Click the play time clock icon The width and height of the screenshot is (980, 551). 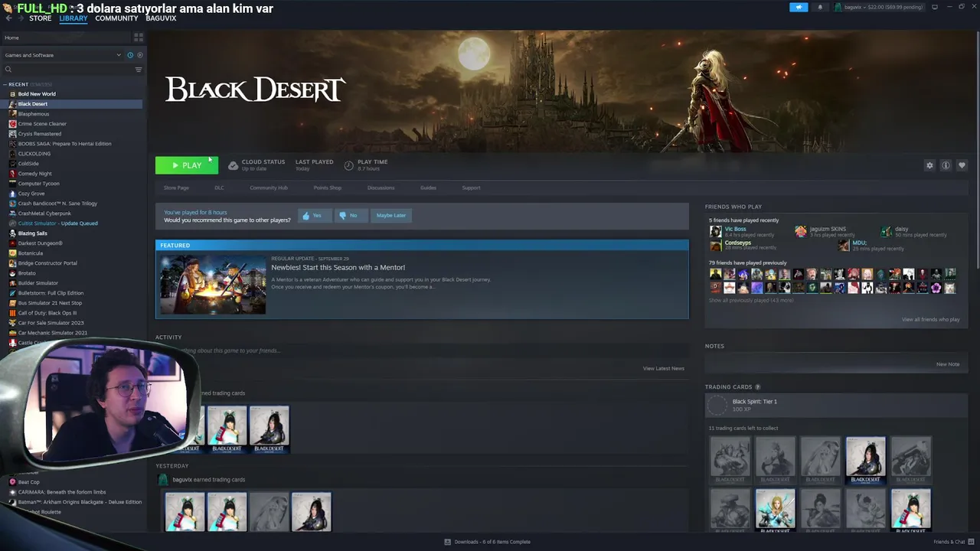[349, 165]
